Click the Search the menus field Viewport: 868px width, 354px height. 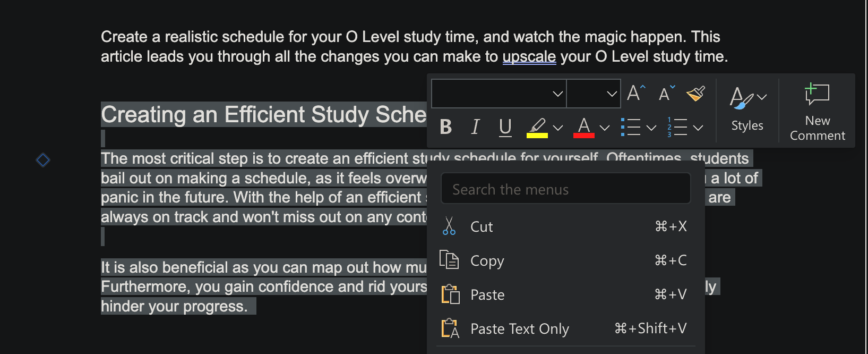[565, 189]
